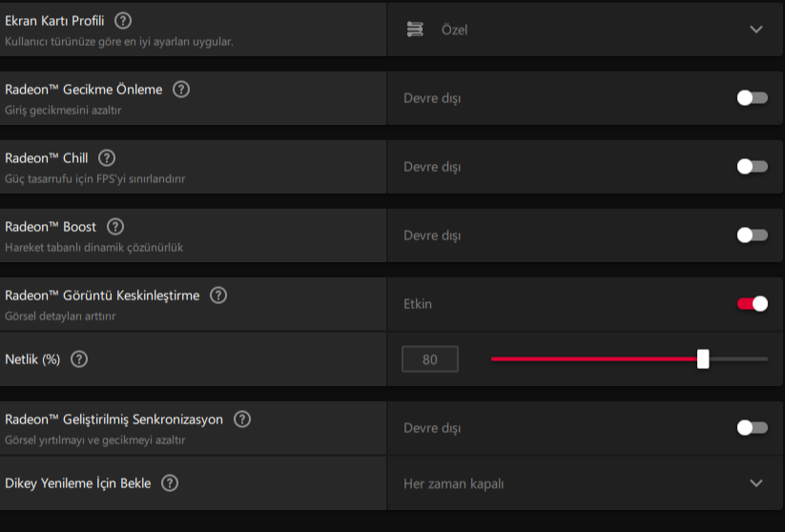The width and height of the screenshot is (785, 532).
Task: Open the Radeon Chill help tooltip icon
Action: (107, 158)
